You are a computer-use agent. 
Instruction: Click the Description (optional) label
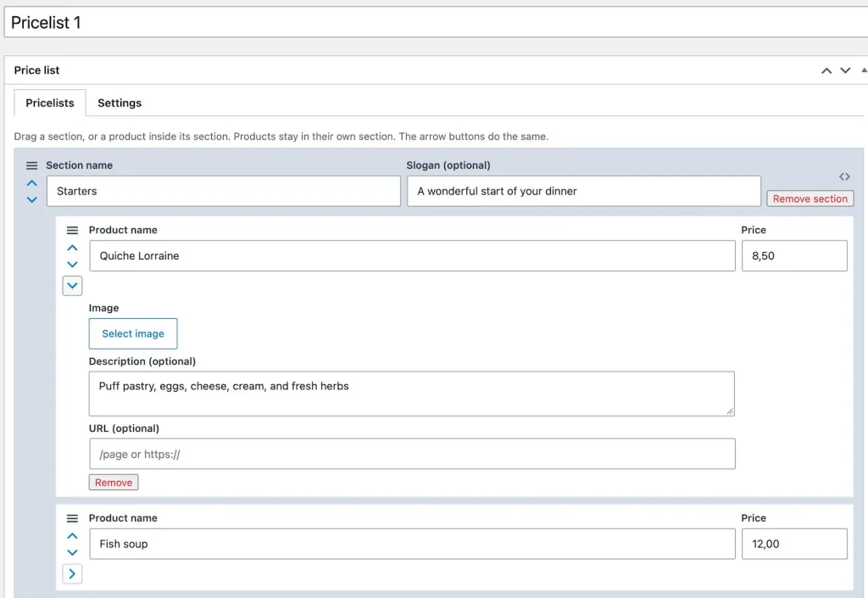(142, 361)
